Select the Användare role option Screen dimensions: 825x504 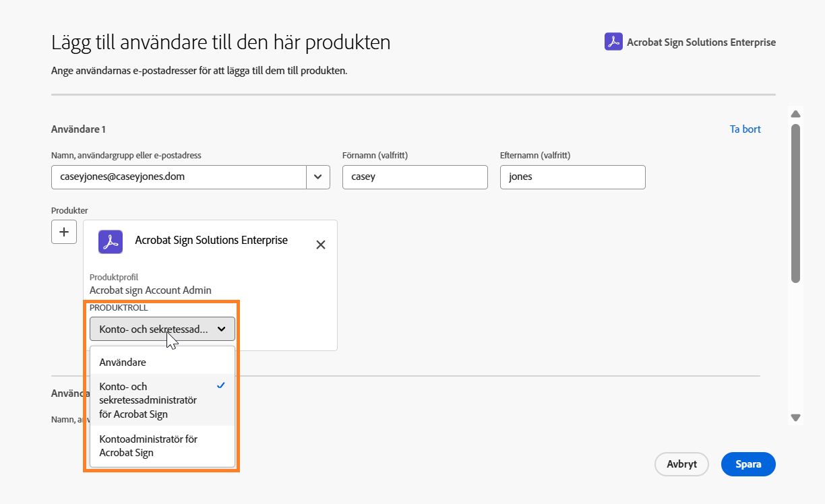(x=123, y=362)
